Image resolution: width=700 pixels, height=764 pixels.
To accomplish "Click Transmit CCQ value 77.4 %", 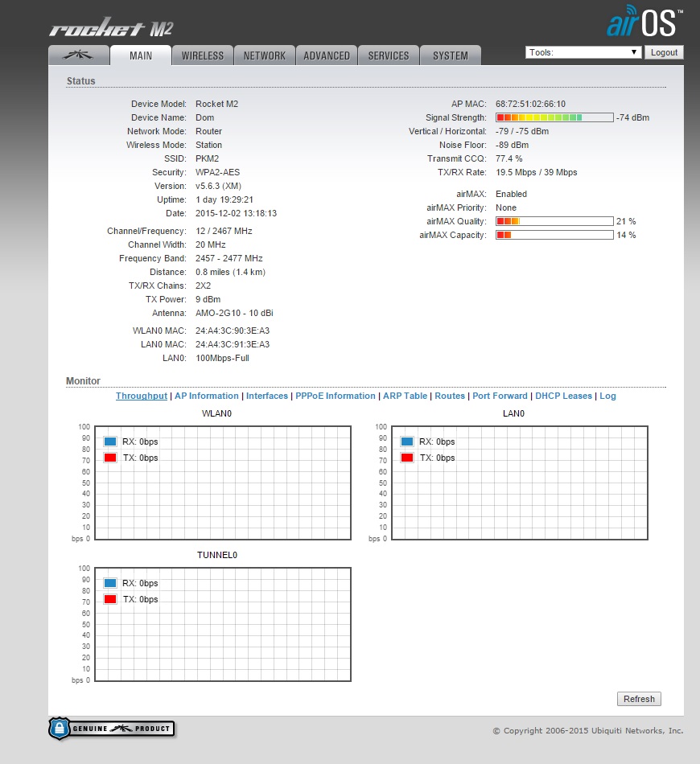I will [x=509, y=158].
